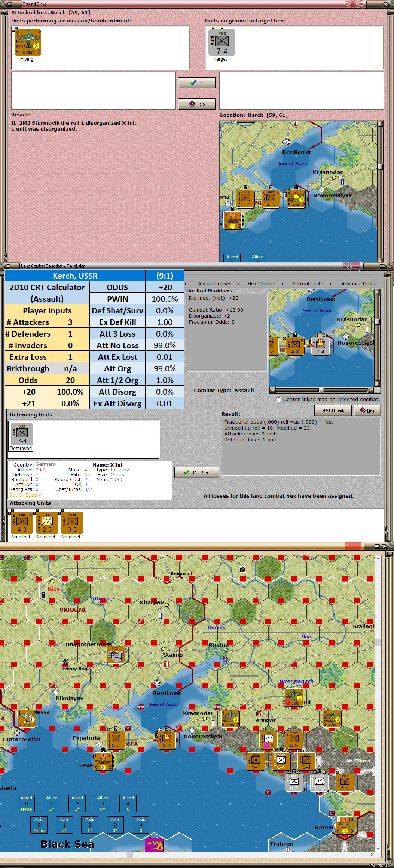Click the main map scroll-down arrow
This screenshot has width=394, height=868.
click(x=378, y=849)
